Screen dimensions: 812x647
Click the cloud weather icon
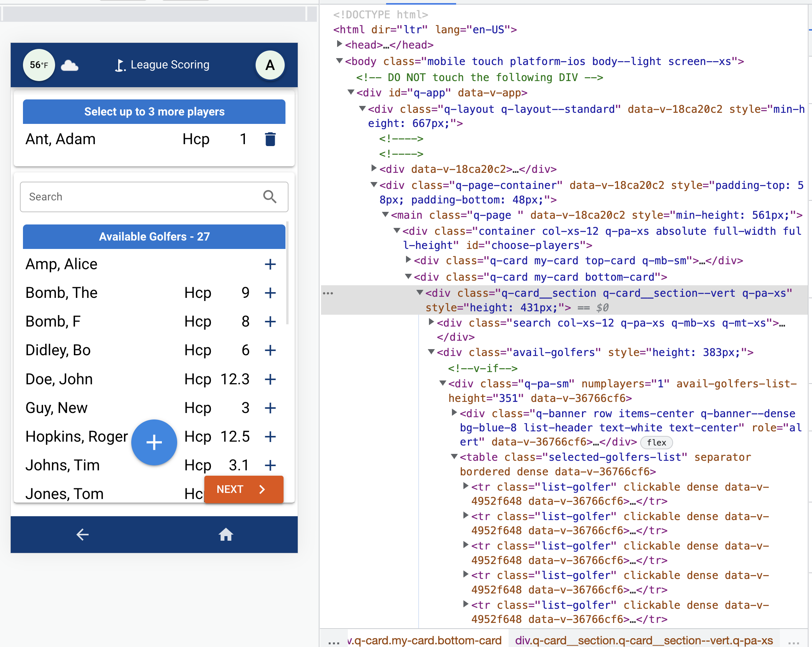70,65
